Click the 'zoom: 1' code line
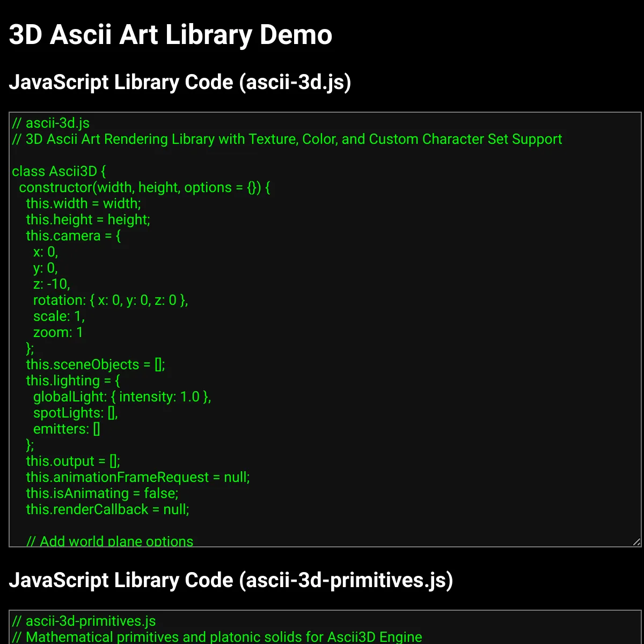Image resolution: width=644 pixels, height=644 pixels. point(58,332)
